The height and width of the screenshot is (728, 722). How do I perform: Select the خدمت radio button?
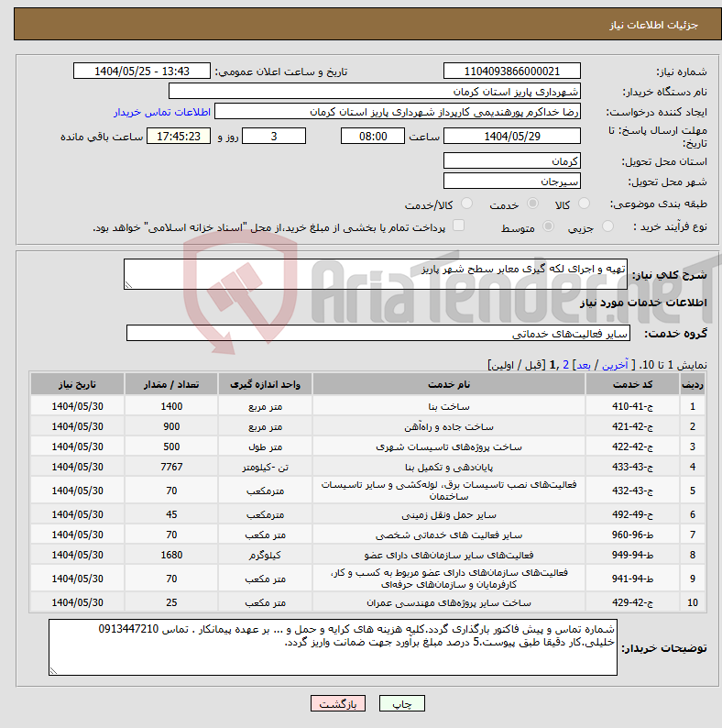532,204
